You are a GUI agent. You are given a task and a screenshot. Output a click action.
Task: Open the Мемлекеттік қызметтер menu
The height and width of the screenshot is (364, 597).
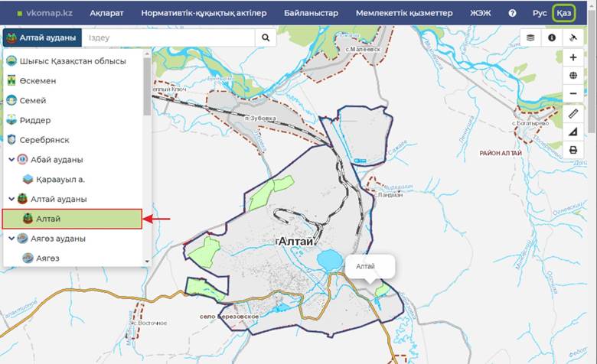click(x=404, y=13)
